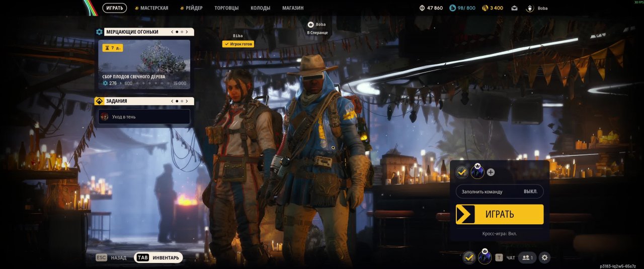Click the Игрок готов ready badge

click(x=238, y=44)
